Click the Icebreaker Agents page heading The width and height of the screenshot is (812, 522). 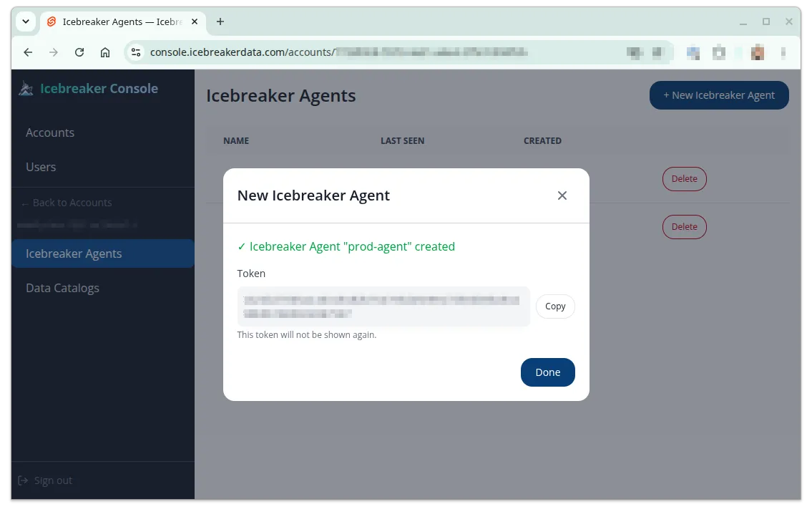coord(280,96)
